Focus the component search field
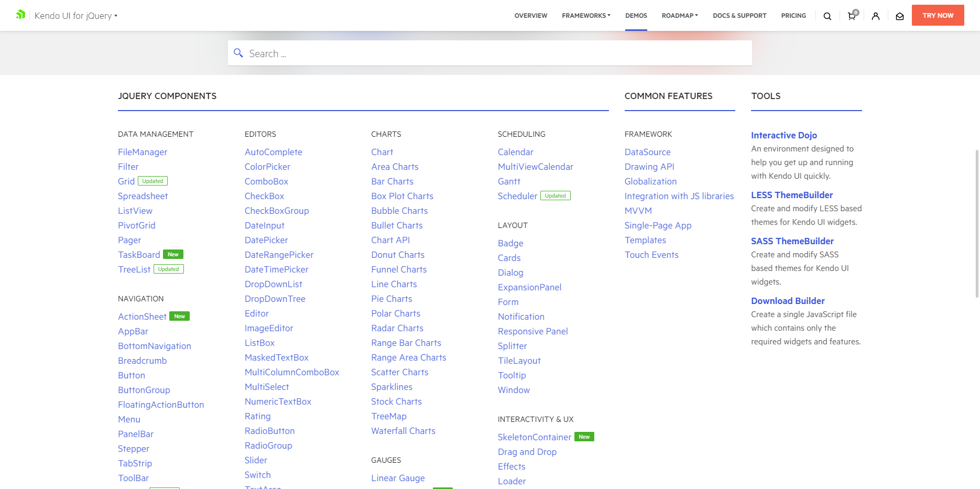The height and width of the screenshot is (489, 980). [x=490, y=53]
